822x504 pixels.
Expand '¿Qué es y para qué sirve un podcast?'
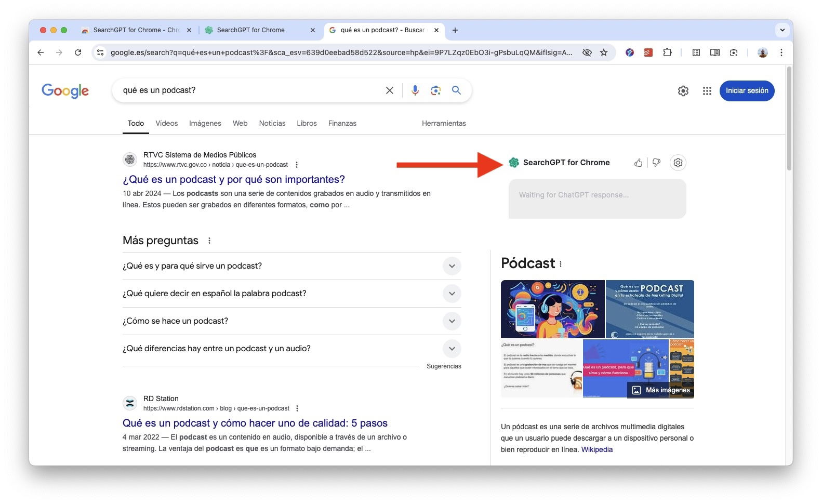(x=292, y=266)
